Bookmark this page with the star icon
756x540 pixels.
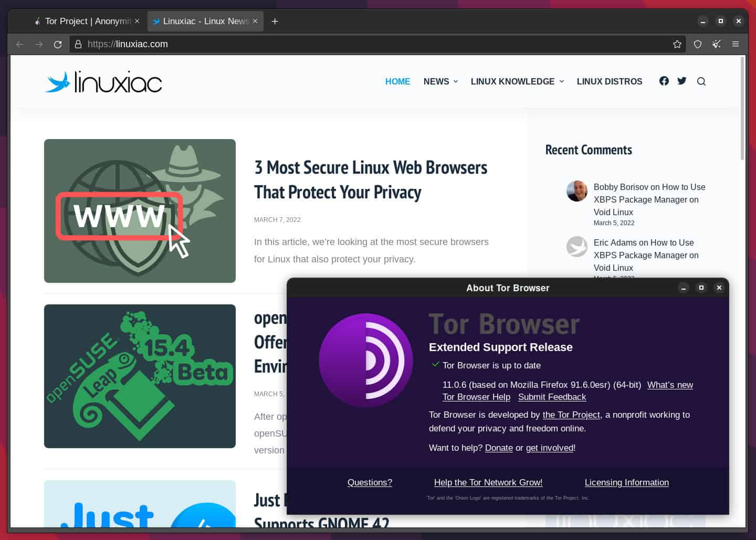pyautogui.click(x=677, y=44)
